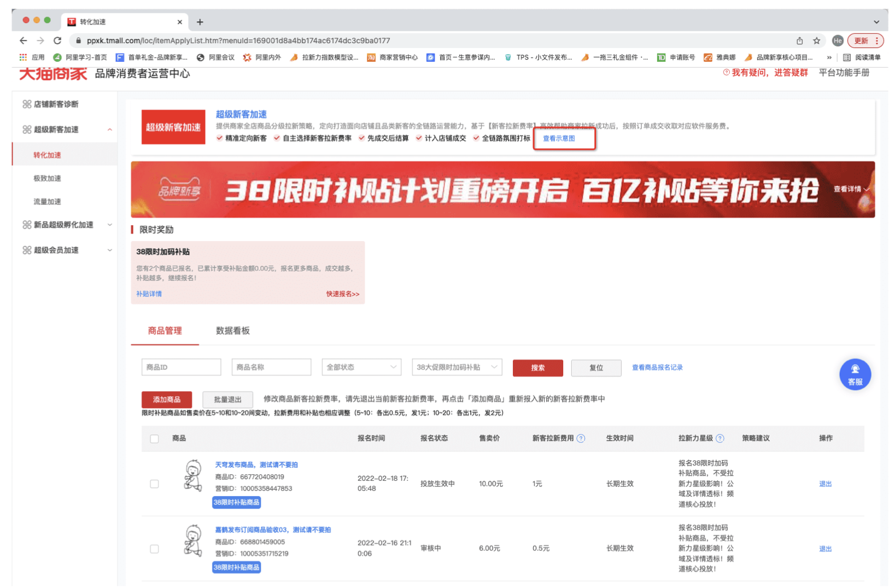
Task: Open the 补贴详情 link
Action: pyautogui.click(x=149, y=293)
